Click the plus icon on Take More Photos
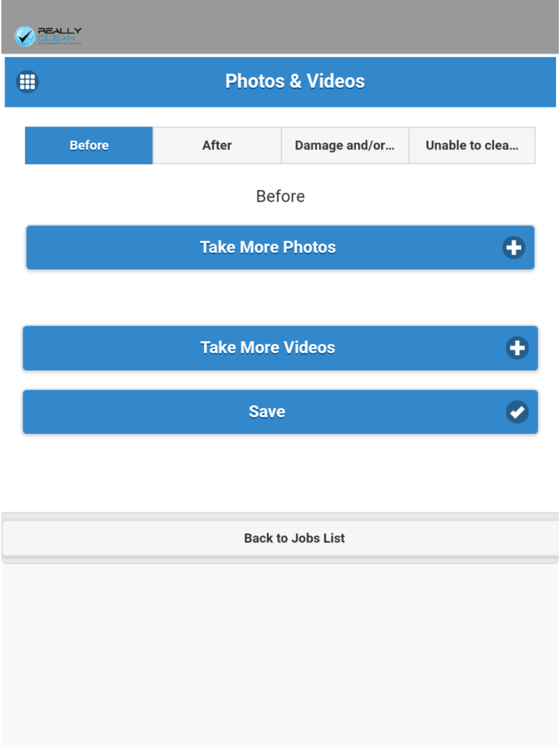The height and width of the screenshot is (747, 560). click(514, 248)
